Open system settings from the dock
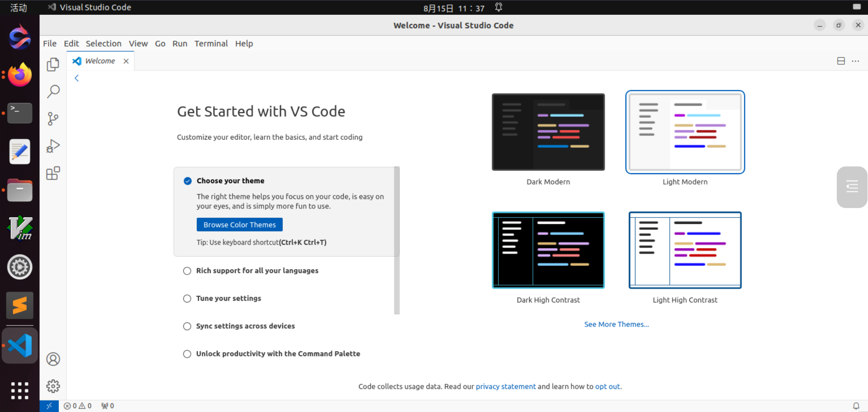The width and height of the screenshot is (868, 412). click(20, 267)
